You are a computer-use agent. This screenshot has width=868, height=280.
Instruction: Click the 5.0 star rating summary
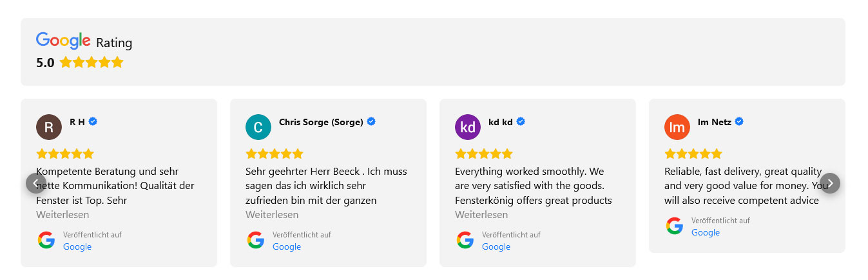coord(80,63)
